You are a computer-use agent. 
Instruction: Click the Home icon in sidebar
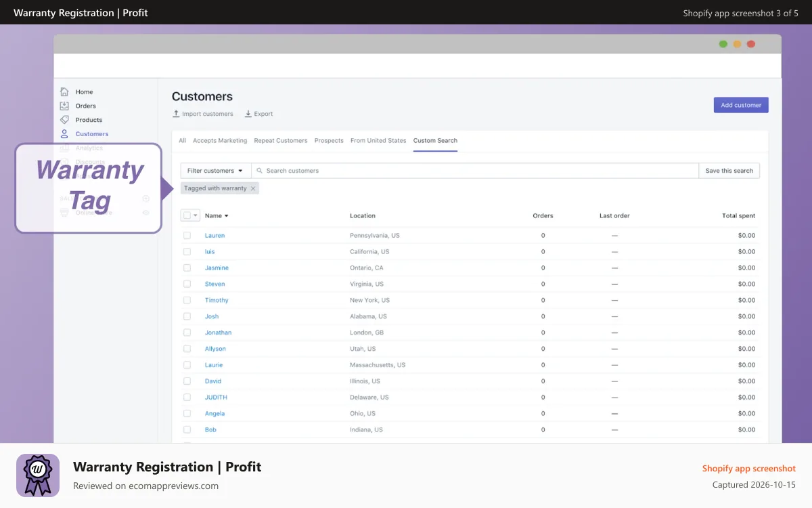[64, 91]
